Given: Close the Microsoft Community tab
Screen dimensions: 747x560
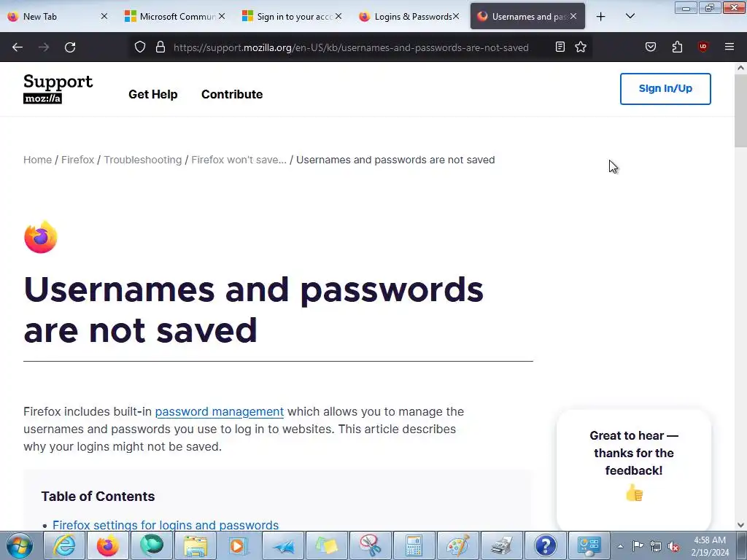Looking at the screenshot, I should point(222,16).
